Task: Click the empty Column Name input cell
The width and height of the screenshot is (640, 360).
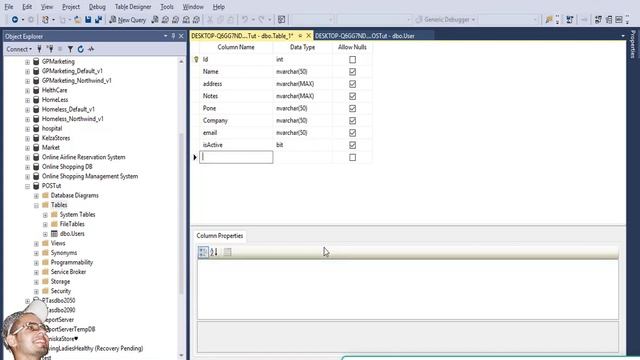Action: coord(236,157)
